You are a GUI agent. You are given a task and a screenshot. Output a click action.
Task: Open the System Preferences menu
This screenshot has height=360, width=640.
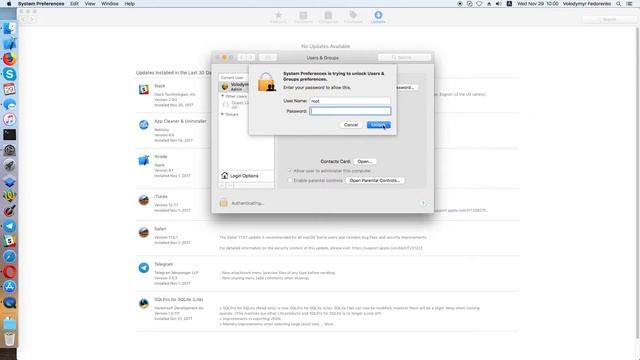[x=41, y=4]
